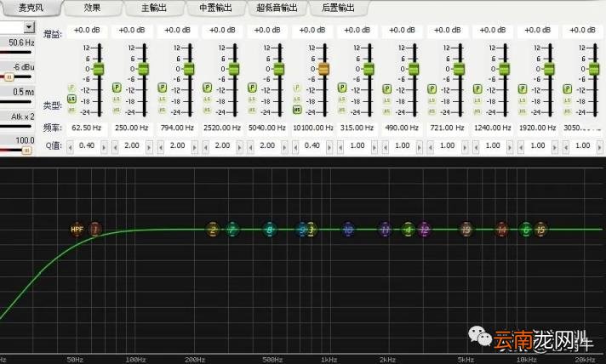The image size is (606, 364).
Task: Click gain fader of 721.00 Hz band
Action: [459, 69]
